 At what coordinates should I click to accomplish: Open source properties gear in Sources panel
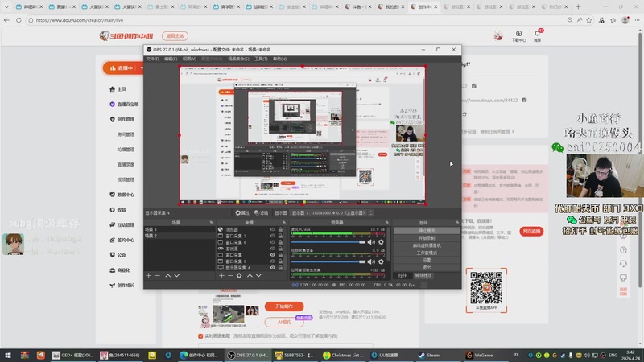pyautogui.click(x=239, y=276)
